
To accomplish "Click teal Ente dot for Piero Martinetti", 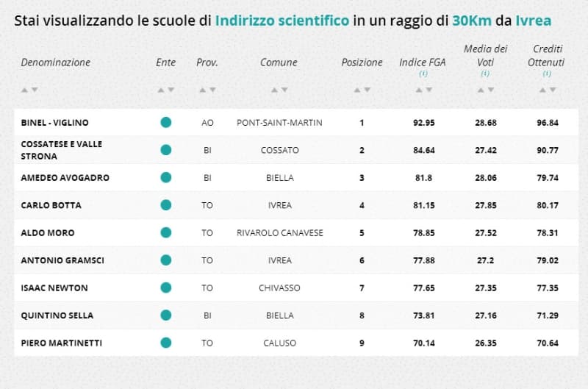I will click(x=166, y=342).
